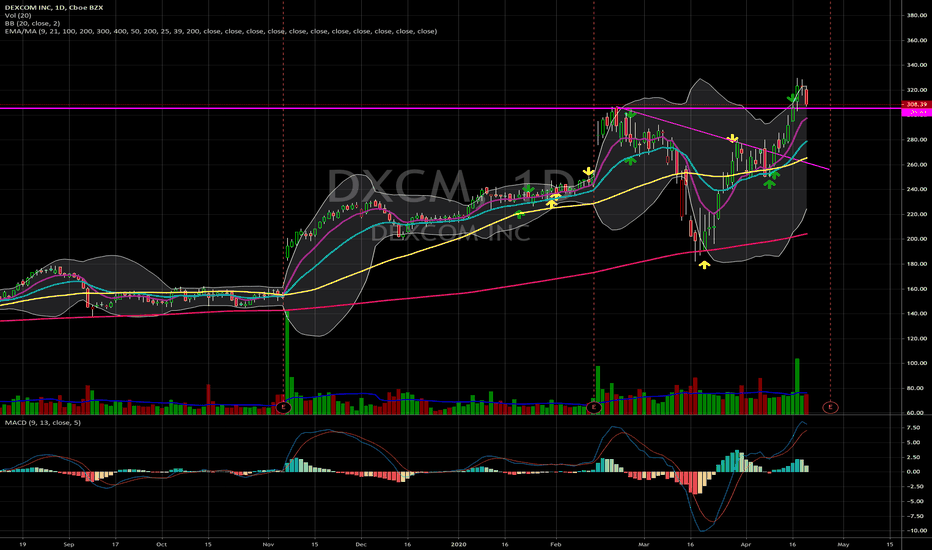Select the MACD (9, 13, close, 5) legend
The height and width of the screenshot is (550, 932).
click(43, 423)
